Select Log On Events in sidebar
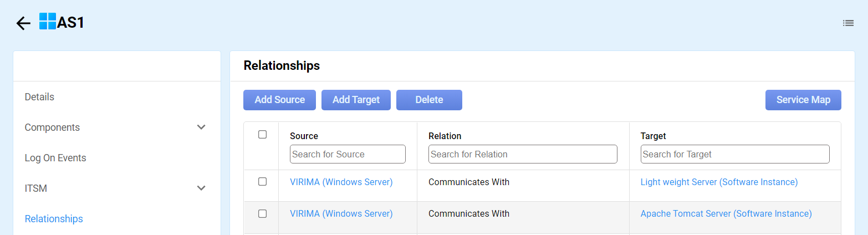The height and width of the screenshot is (235, 868). [55, 158]
